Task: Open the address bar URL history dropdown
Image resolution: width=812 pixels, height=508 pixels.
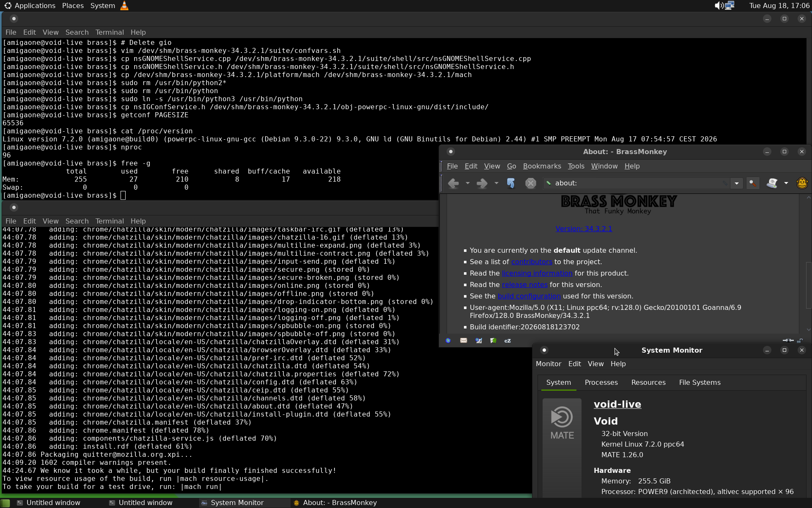Action: coord(737,183)
